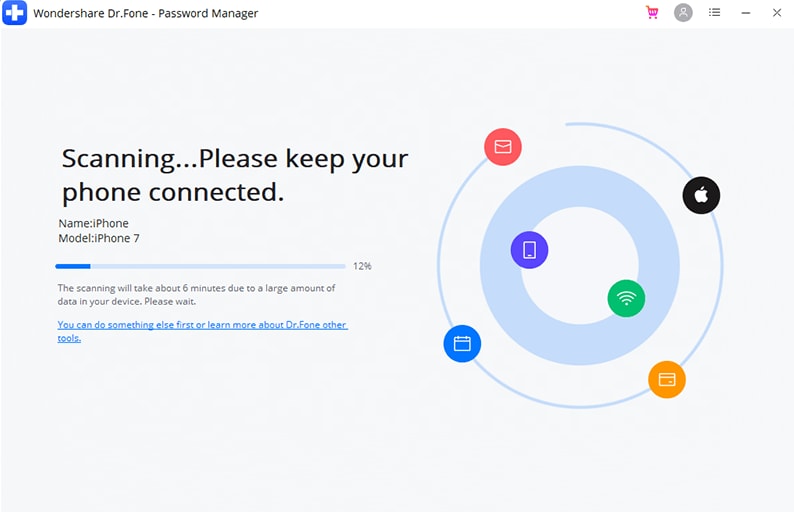This screenshot has height=512, width=794.
Task: Click the scanning progress bar
Action: (x=201, y=266)
